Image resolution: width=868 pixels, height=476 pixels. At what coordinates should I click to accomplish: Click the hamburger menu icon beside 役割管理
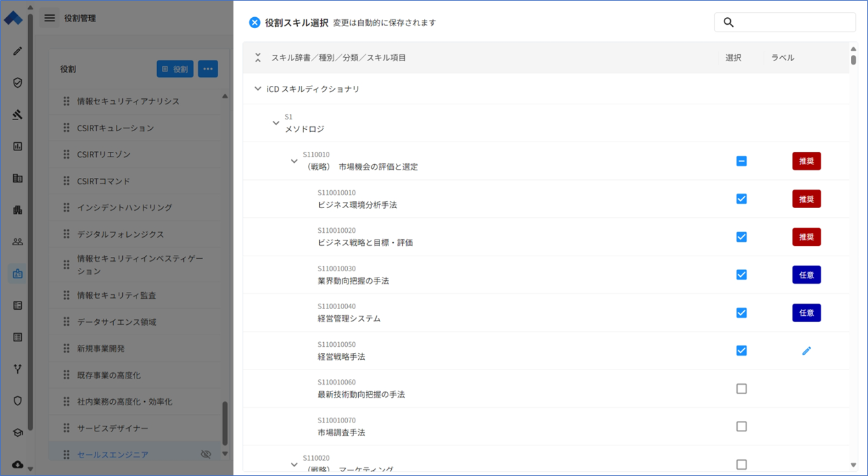point(49,18)
